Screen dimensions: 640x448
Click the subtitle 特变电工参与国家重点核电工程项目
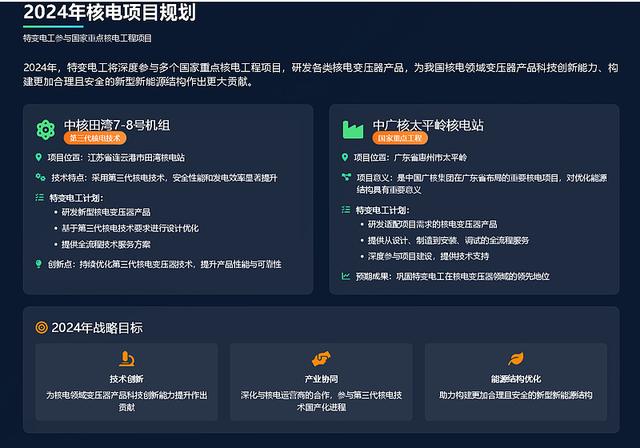pyautogui.click(x=87, y=38)
